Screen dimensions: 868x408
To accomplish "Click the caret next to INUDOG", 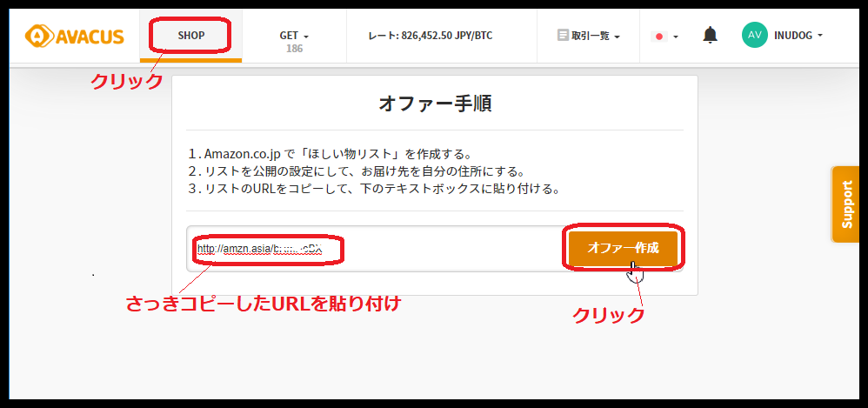I will coord(820,36).
